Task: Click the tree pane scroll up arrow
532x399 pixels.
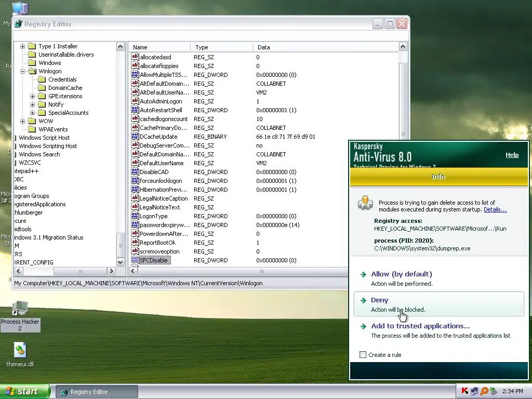Action: [120, 46]
